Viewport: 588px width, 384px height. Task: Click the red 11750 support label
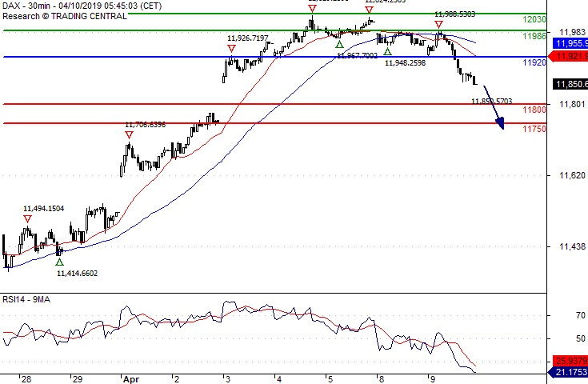534,129
